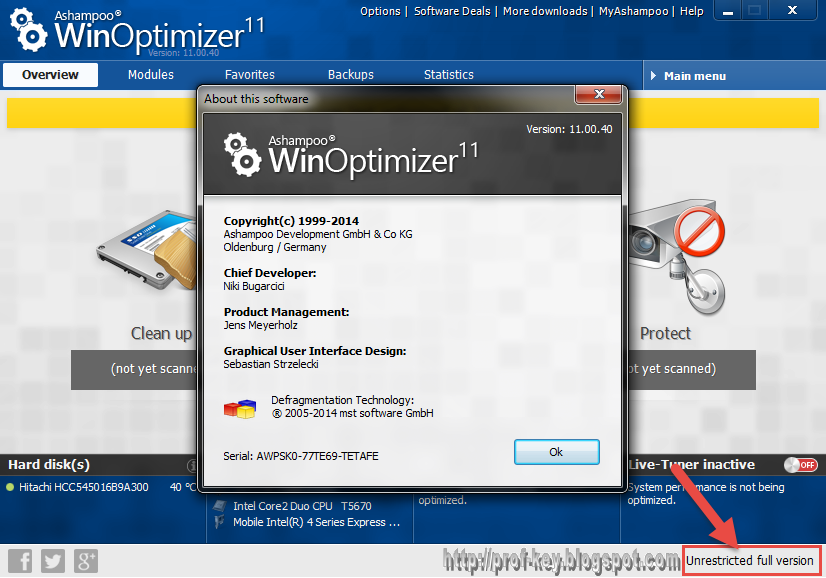Click the gears logo in About dialog
Screen dimensions: 826x578
[242, 154]
